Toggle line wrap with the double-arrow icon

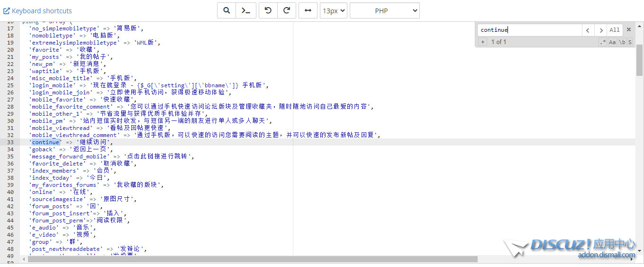(x=308, y=10)
